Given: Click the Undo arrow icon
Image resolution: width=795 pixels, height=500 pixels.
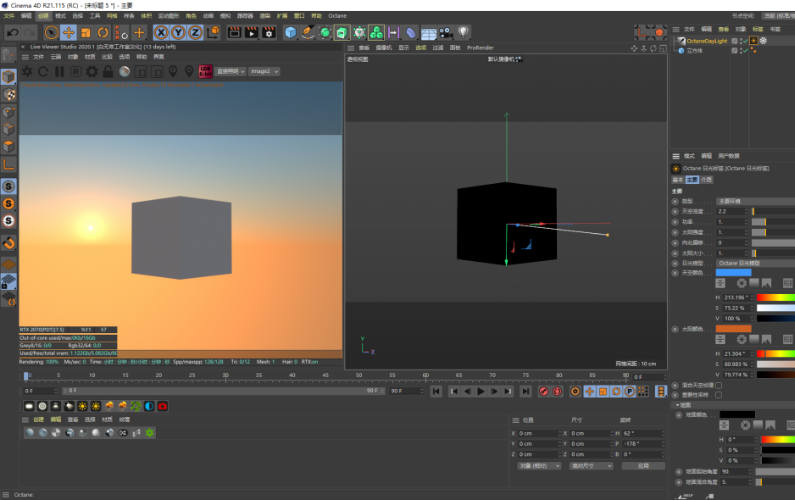Looking at the screenshot, I should click(12, 33).
